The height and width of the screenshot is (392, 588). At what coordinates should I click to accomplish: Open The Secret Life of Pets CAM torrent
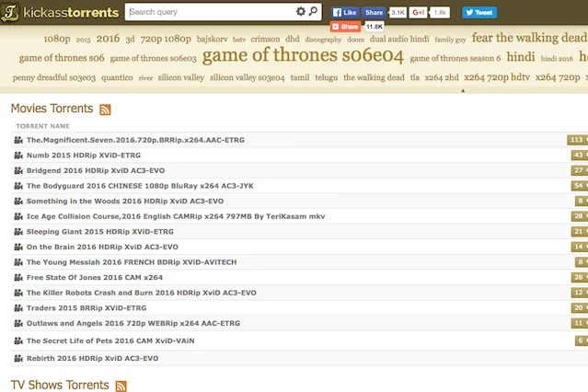pos(110,341)
